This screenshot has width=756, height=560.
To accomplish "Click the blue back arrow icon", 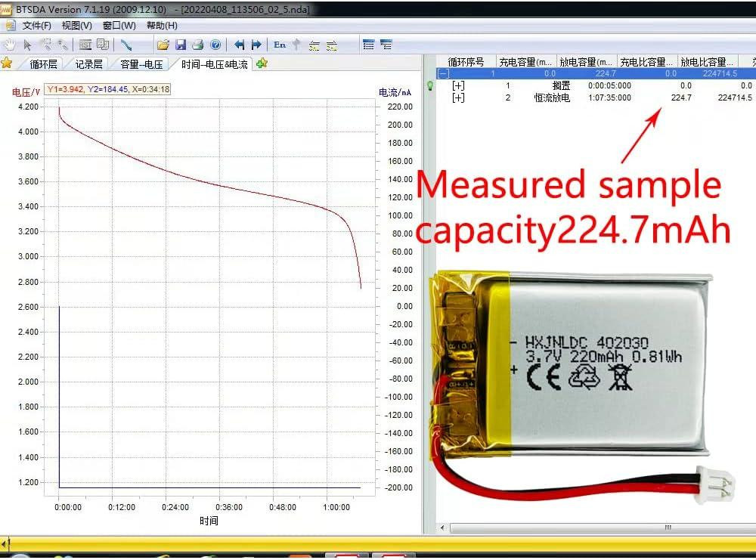I will 239,45.
